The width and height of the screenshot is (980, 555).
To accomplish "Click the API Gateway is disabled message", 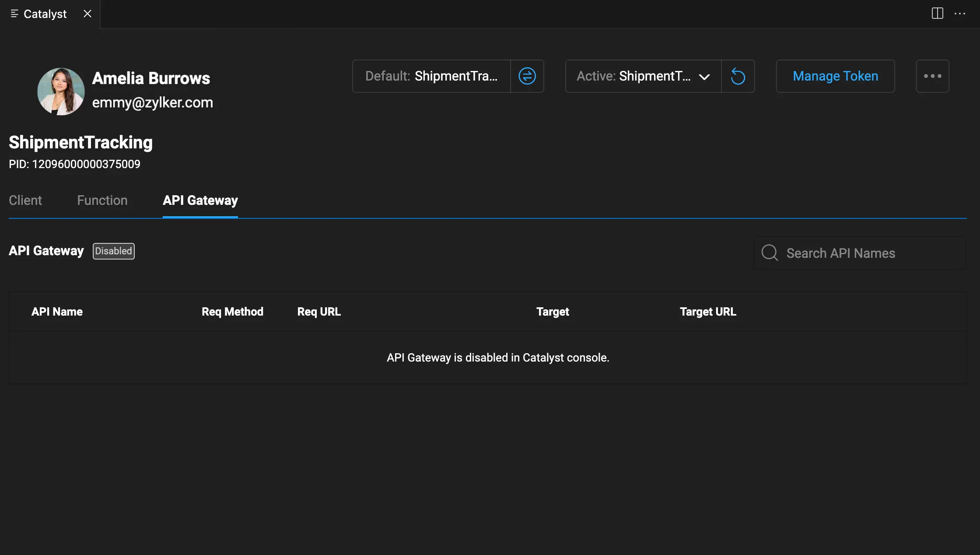I will tap(498, 358).
